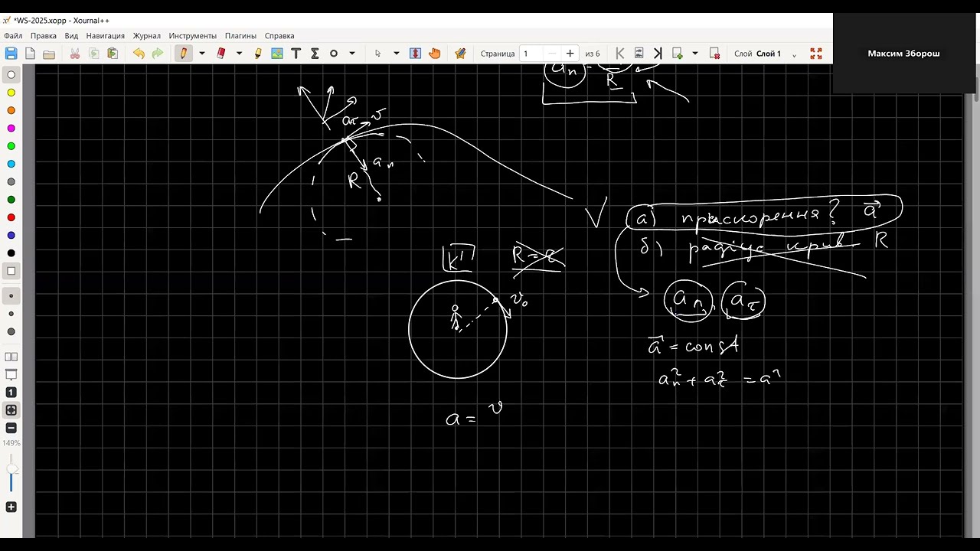Select the Eraser tool
Image resolution: width=980 pixels, height=551 pixels.
pyautogui.click(x=221, y=54)
